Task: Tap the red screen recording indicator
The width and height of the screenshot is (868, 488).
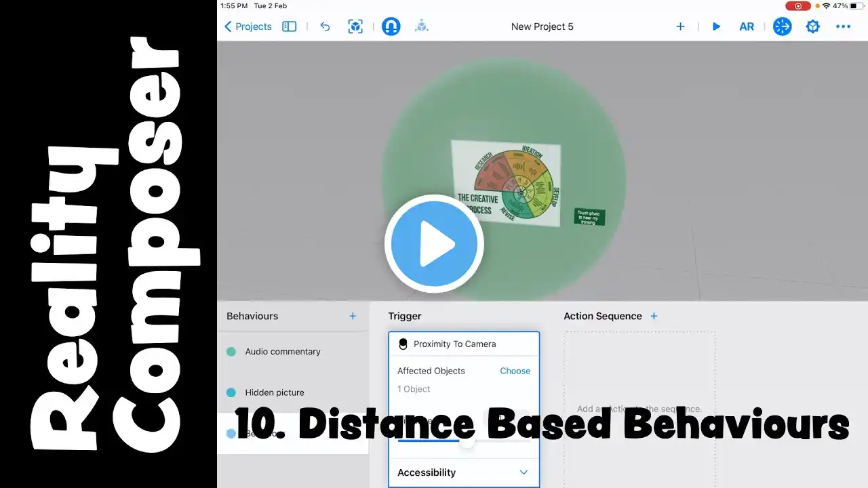Action: tap(797, 6)
